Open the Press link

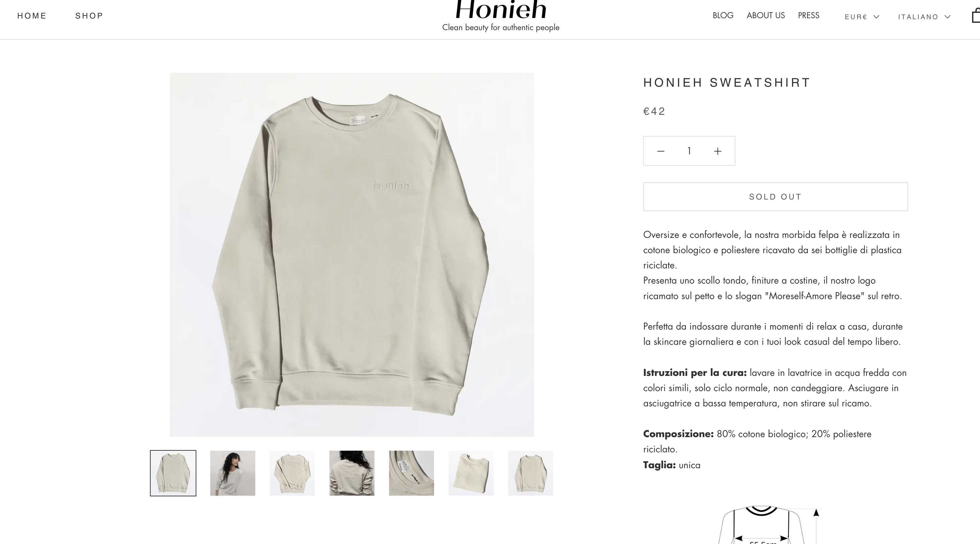tap(808, 16)
